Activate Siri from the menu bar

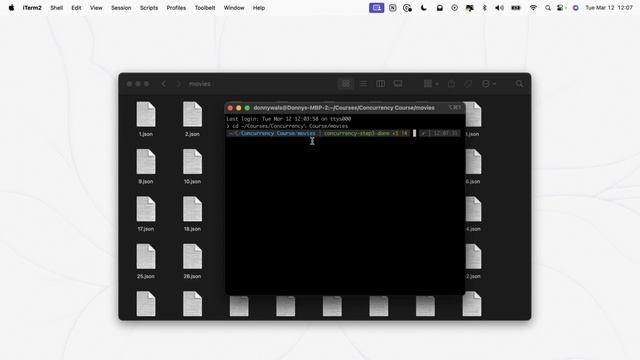[x=576, y=8]
